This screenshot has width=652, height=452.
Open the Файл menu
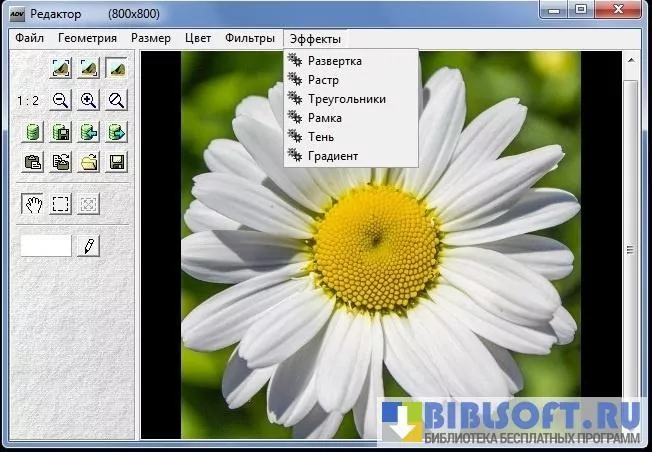point(29,39)
